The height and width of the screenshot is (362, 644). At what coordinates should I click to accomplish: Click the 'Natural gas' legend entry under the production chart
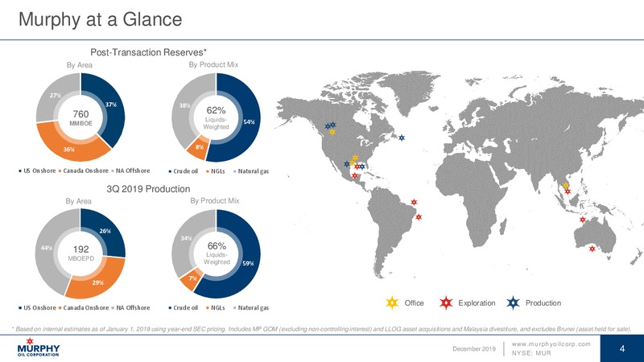pos(251,308)
